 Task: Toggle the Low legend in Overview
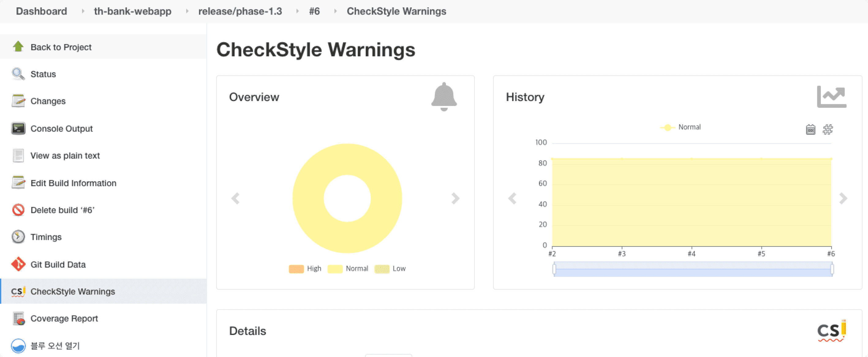390,269
